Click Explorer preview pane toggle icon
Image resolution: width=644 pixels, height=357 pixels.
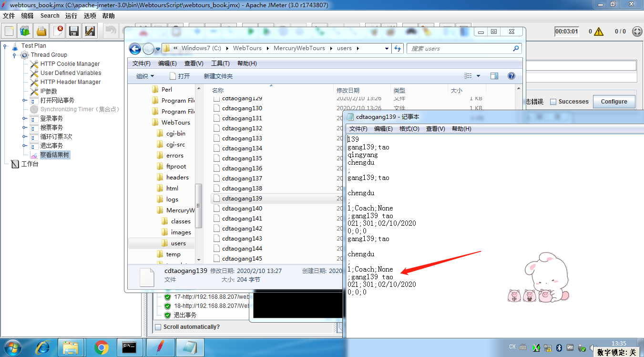(494, 76)
